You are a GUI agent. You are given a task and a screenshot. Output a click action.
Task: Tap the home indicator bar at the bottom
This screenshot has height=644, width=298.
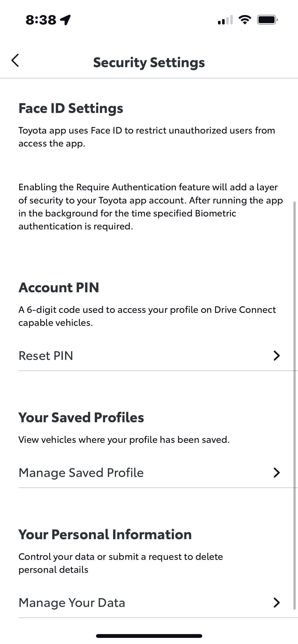point(149,636)
